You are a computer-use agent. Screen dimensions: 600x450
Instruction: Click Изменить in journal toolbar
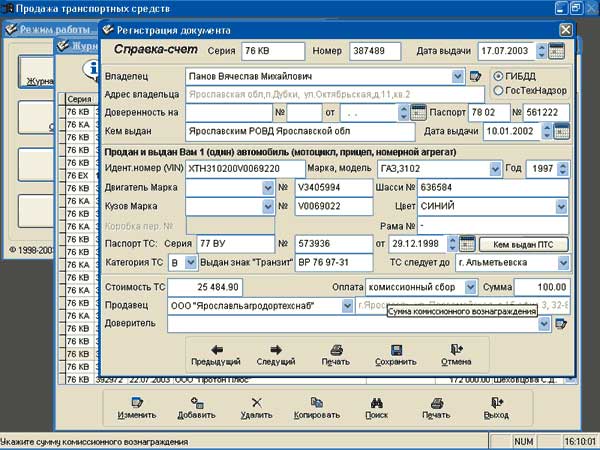click(137, 408)
